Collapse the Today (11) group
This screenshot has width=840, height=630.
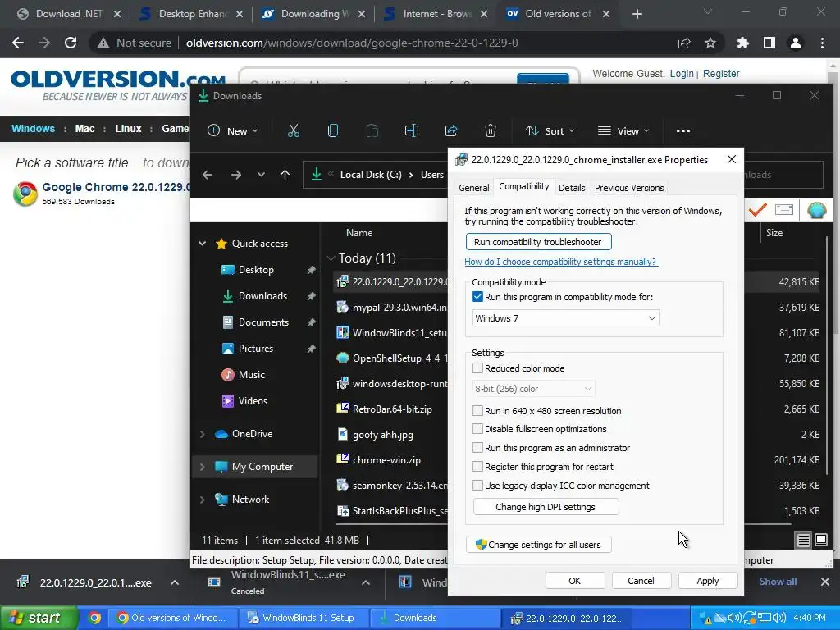point(331,258)
